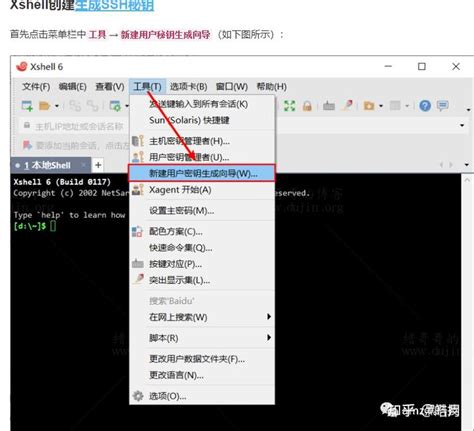Open the 窗口(W) menu
Screen dimensions: 474x431
click(232, 87)
